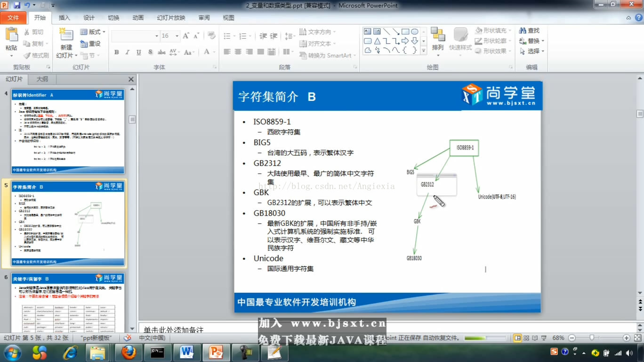Click Undo in quick access toolbar
This screenshot has width=644, height=362.
(x=27, y=5)
